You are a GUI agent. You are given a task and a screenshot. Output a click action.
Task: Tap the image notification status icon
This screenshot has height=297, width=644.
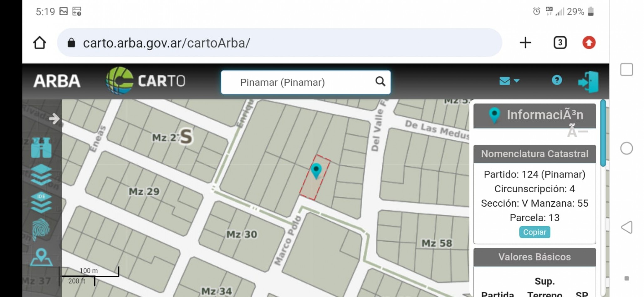[x=64, y=12]
